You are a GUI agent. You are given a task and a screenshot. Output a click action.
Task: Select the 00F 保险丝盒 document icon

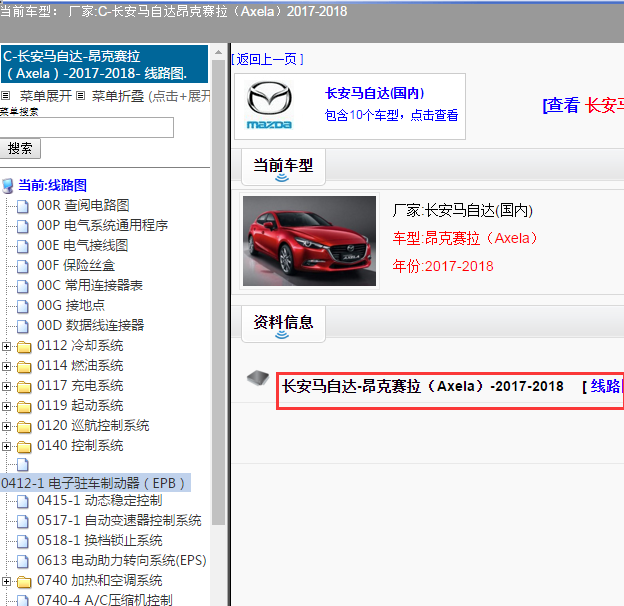tap(23, 266)
